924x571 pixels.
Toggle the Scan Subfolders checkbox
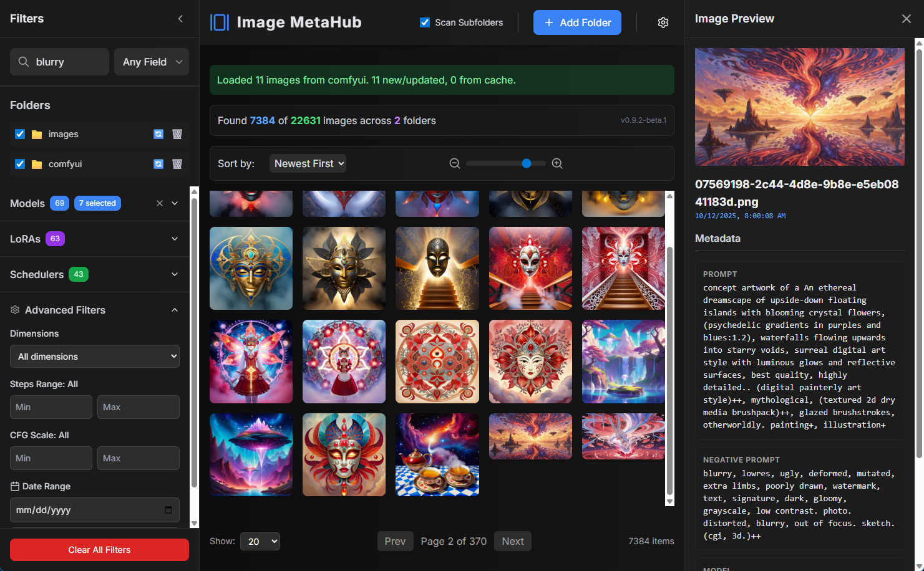[x=425, y=22]
